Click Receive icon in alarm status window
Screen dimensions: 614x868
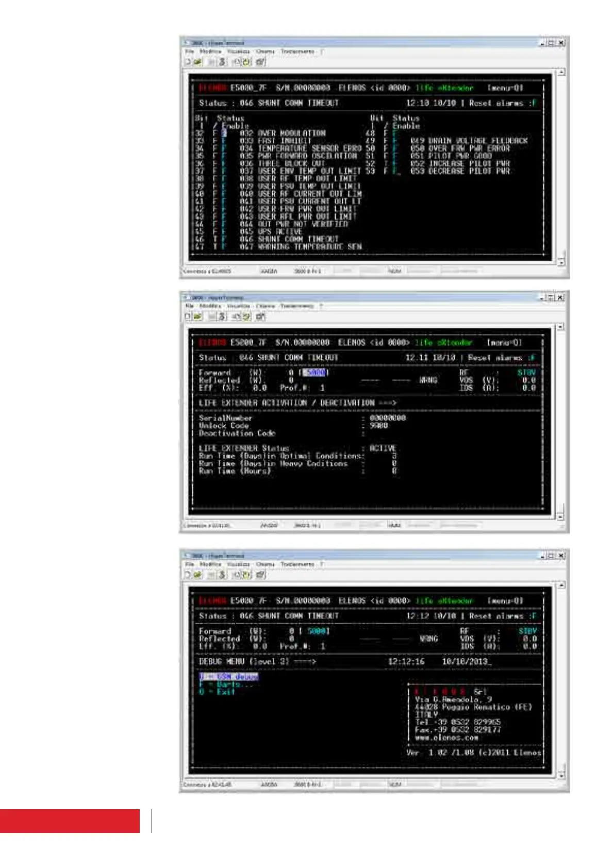(x=246, y=62)
